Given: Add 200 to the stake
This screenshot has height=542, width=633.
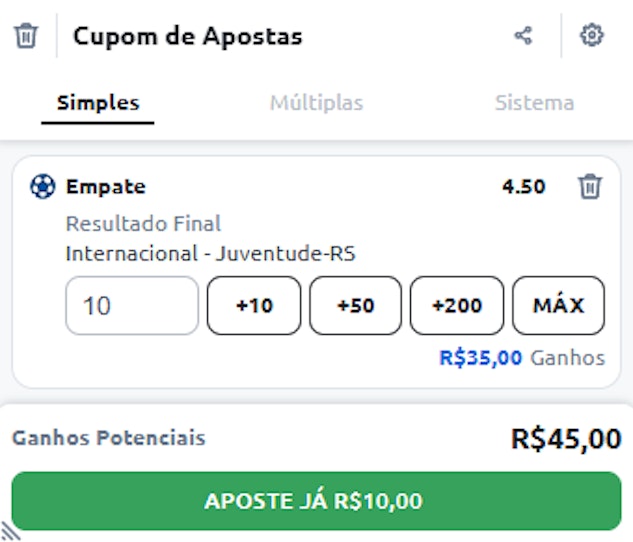Looking at the screenshot, I should tap(457, 306).
